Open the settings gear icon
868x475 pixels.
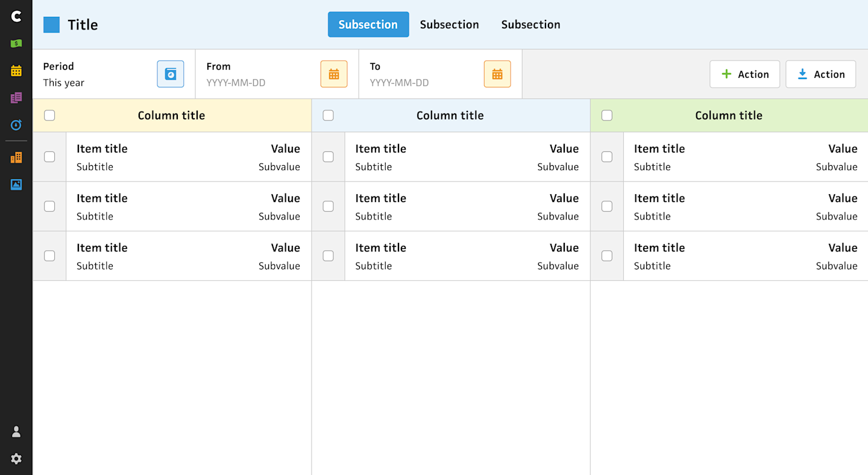point(16,459)
